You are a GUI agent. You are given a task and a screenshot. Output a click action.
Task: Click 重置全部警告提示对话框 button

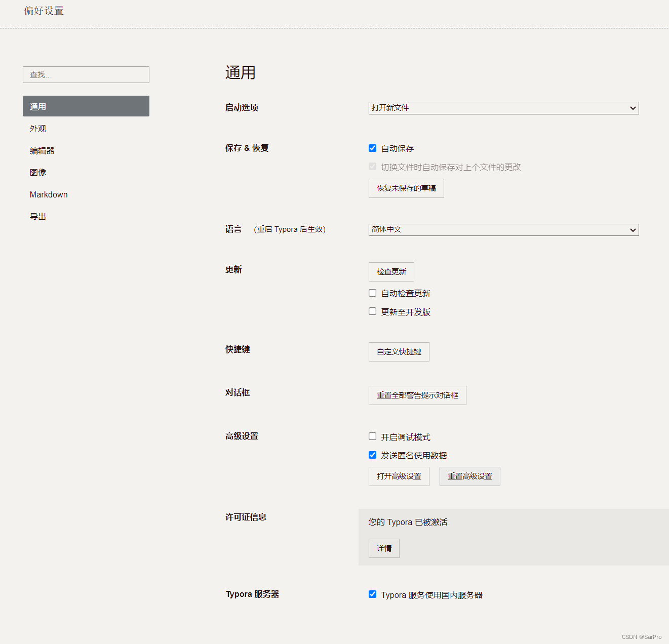[417, 395]
